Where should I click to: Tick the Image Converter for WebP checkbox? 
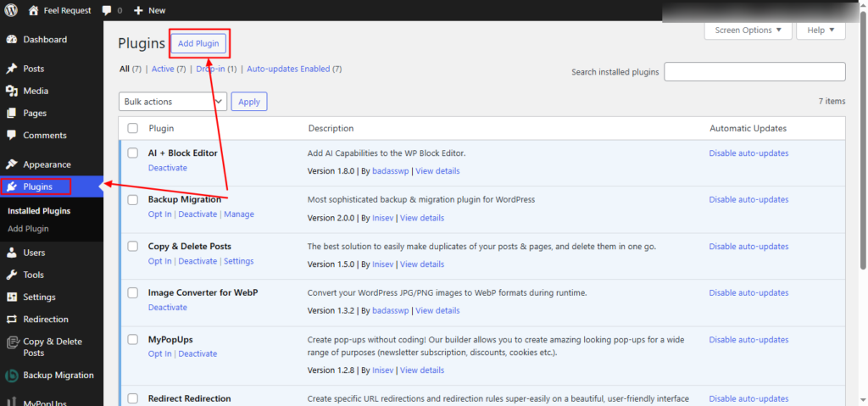pos(133,292)
